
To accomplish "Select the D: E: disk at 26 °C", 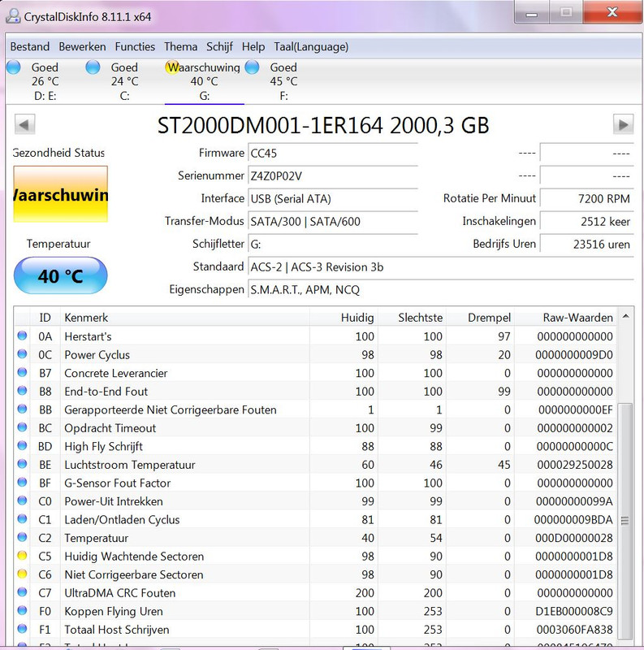I will click(x=45, y=81).
